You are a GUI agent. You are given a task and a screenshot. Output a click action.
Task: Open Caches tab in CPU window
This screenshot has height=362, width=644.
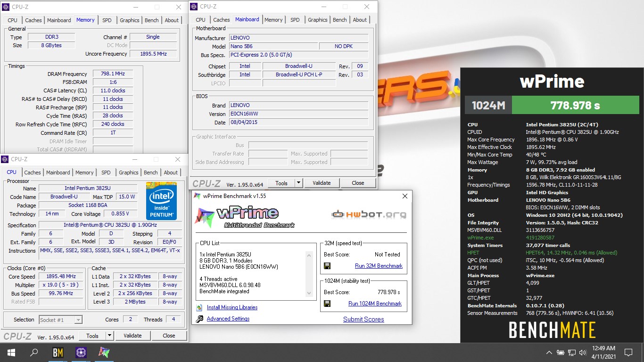click(33, 173)
